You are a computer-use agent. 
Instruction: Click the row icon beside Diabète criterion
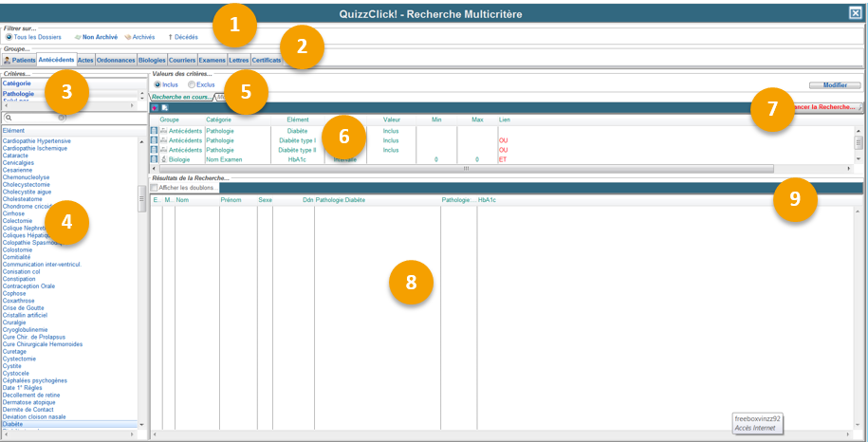click(x=155, y=131)
